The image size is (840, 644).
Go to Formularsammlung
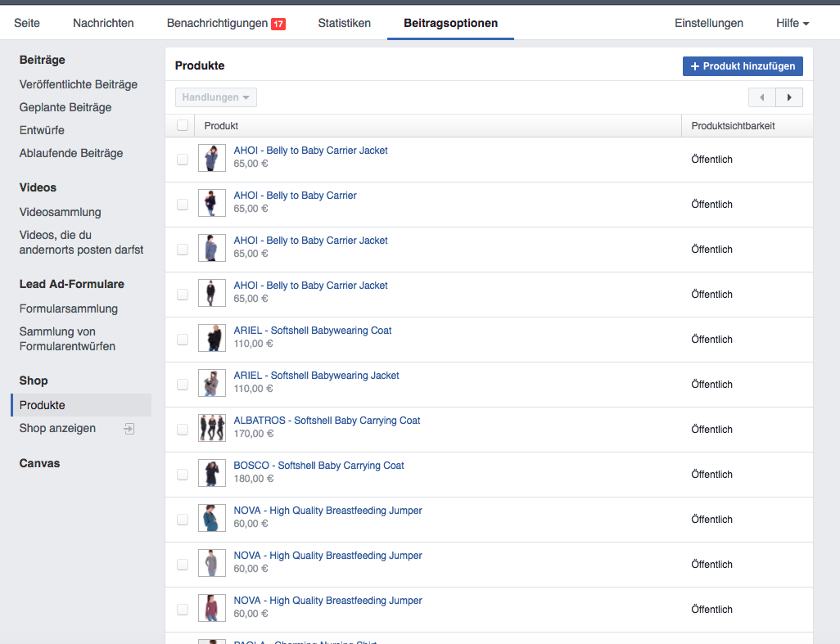pos(69,308)
